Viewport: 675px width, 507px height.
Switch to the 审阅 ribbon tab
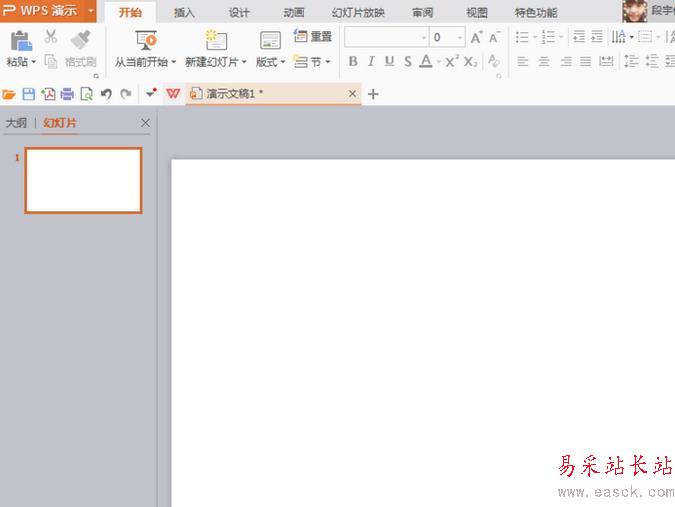[x=423, y=12]
